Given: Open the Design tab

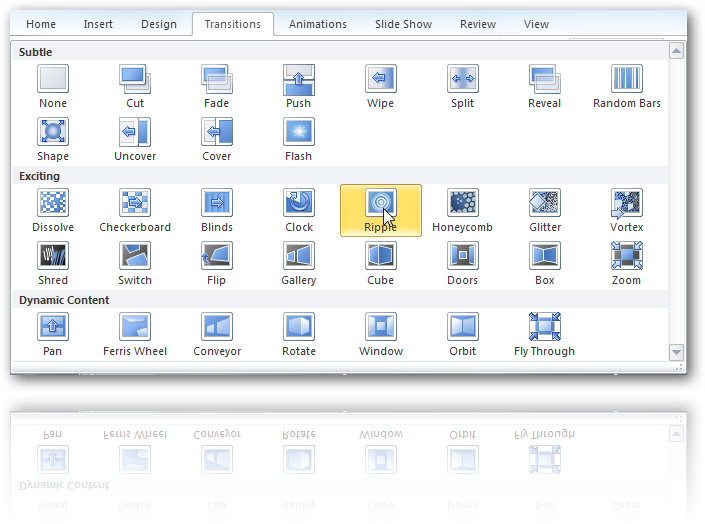Looking at the screenshot, I should coord(159,24).
